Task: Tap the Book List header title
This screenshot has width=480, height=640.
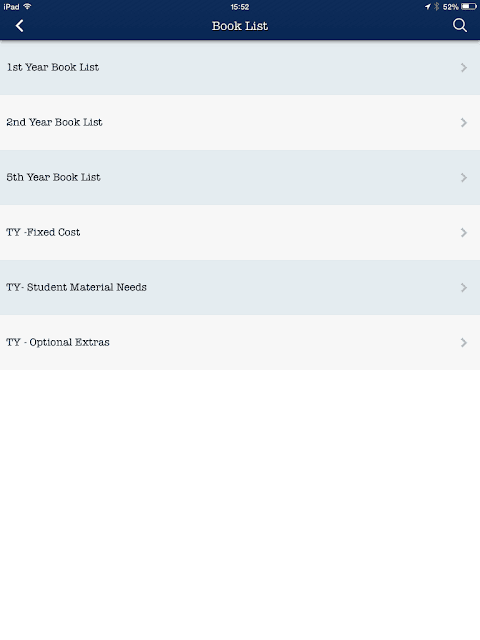Action: [240, 26]
